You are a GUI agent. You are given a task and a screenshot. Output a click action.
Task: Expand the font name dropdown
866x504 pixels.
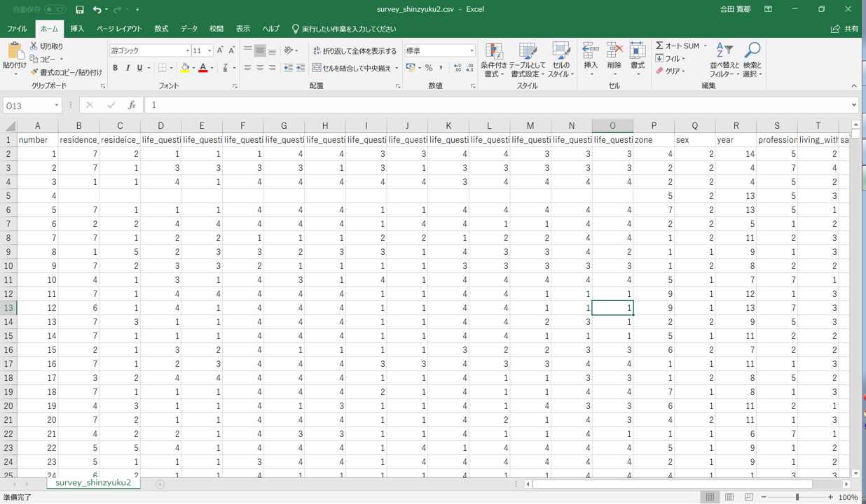pos(187,51)
